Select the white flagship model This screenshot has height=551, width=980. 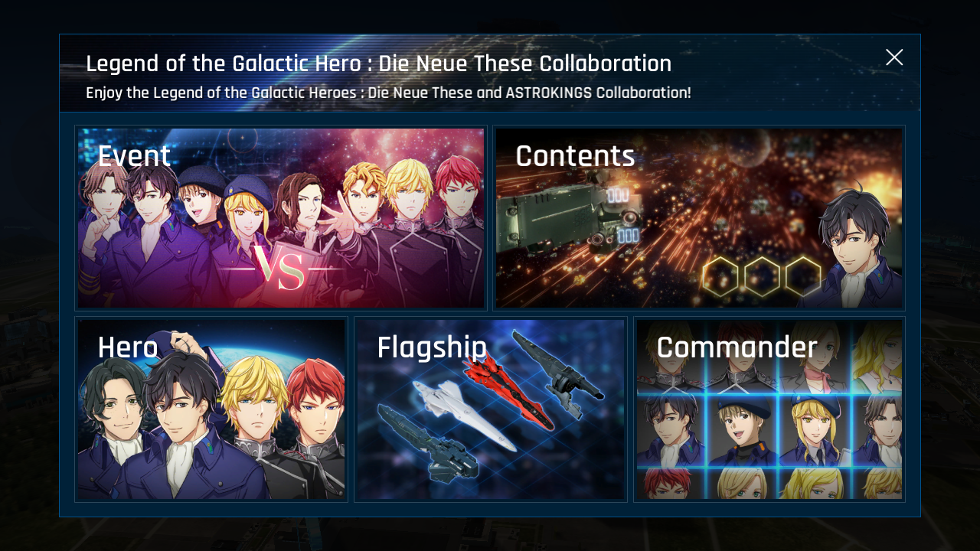465,412
